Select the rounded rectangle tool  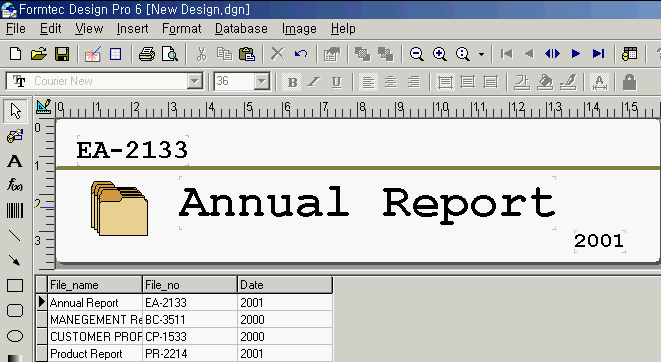(15, 311)
